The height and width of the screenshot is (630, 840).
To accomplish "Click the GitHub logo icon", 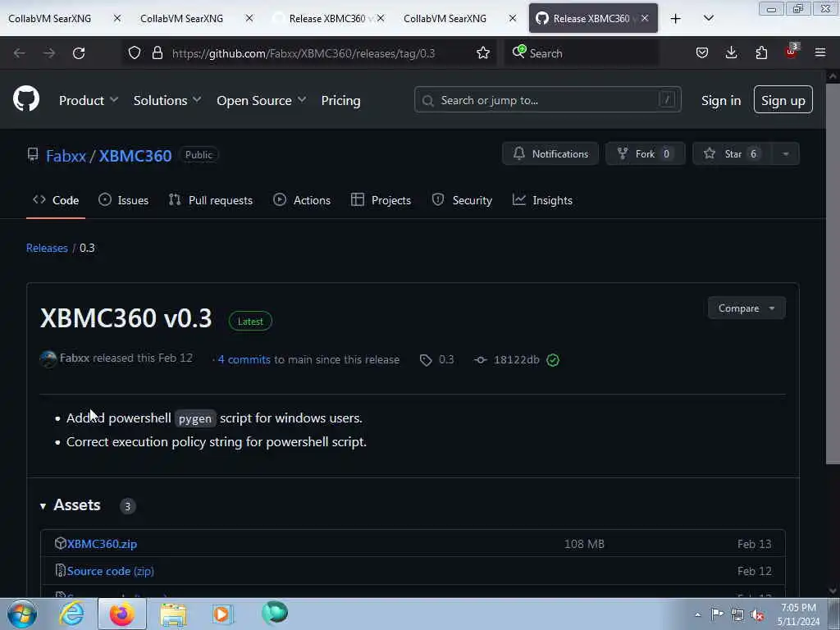I will (x=26, y=98).
